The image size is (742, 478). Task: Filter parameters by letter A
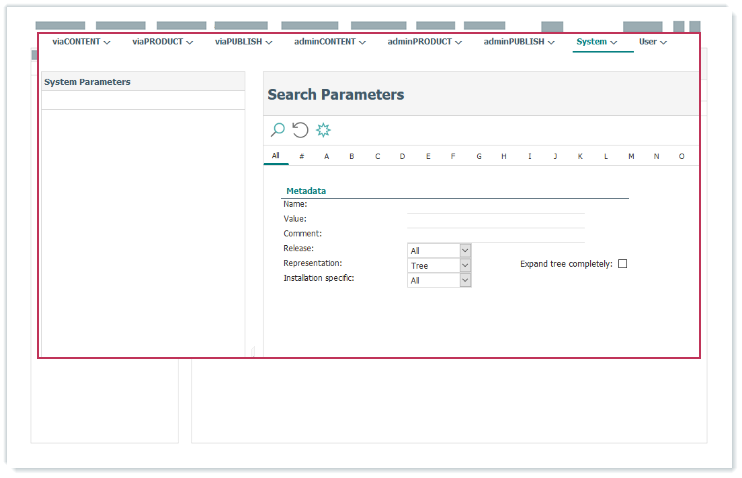[327, 157]
